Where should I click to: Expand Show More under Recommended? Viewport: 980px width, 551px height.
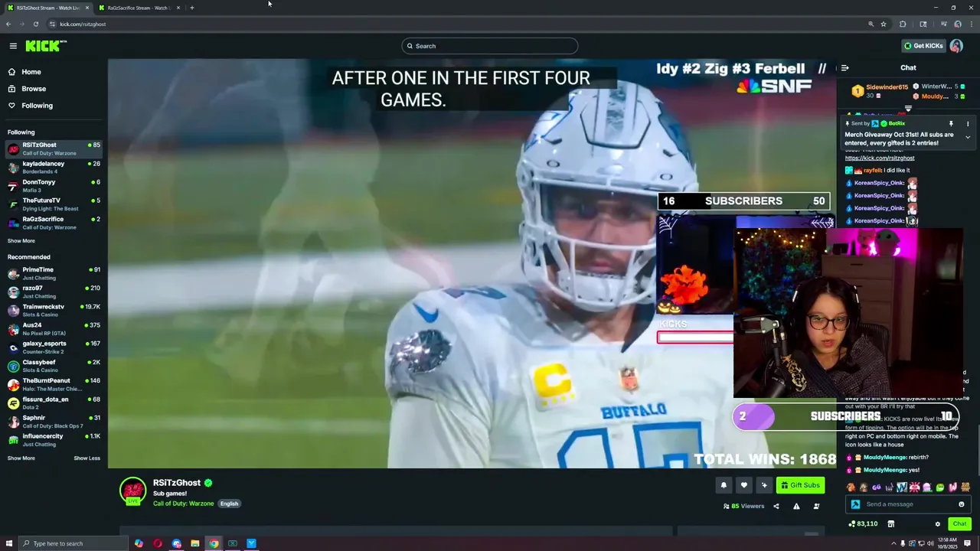[x=21, y=458]
